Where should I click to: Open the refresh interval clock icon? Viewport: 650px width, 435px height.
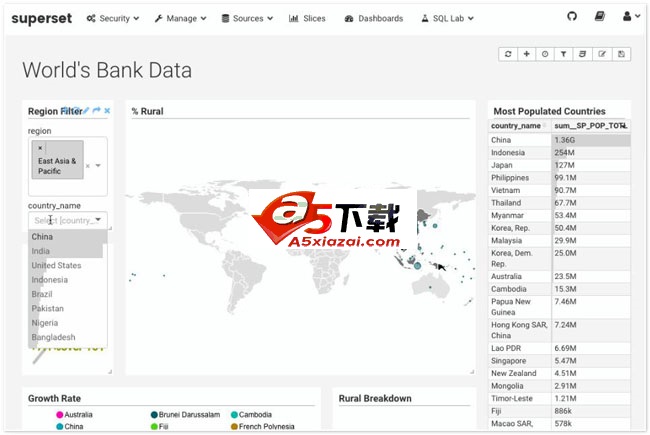(x=545, y=54)
